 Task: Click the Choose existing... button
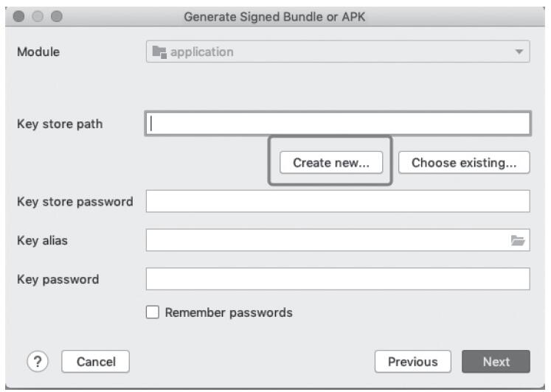tap(464, 163)
